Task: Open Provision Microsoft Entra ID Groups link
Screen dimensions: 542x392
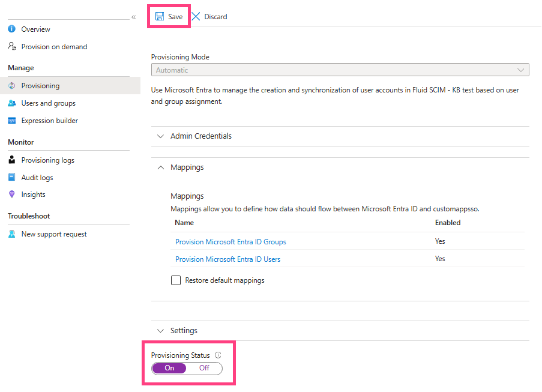Action: click(230, 242)
